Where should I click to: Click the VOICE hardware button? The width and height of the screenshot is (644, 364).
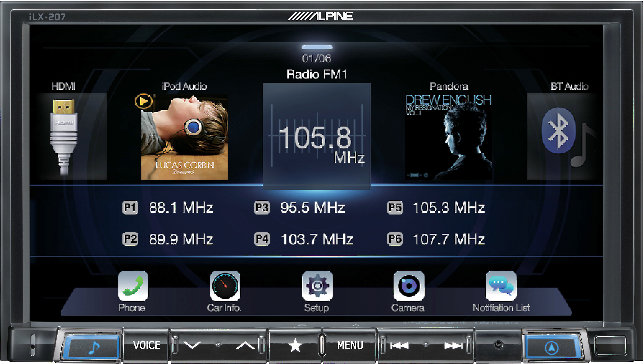[147, 345]
